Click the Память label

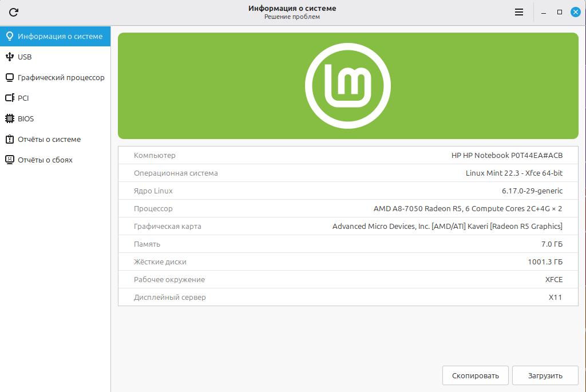[x=147, y=244]
